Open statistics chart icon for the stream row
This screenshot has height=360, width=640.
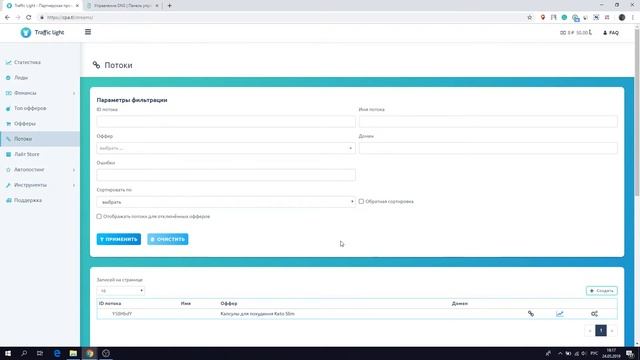pos(560,313)
